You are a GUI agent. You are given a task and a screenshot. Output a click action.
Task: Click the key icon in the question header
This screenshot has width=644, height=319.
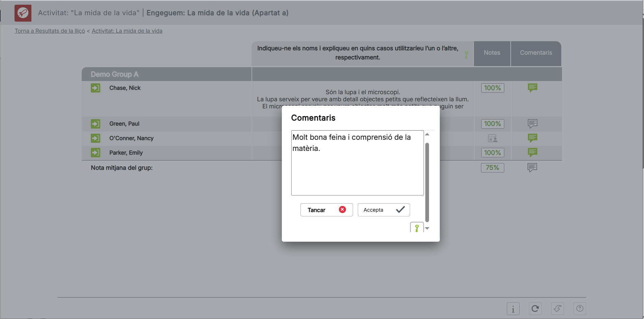point(466,55)
